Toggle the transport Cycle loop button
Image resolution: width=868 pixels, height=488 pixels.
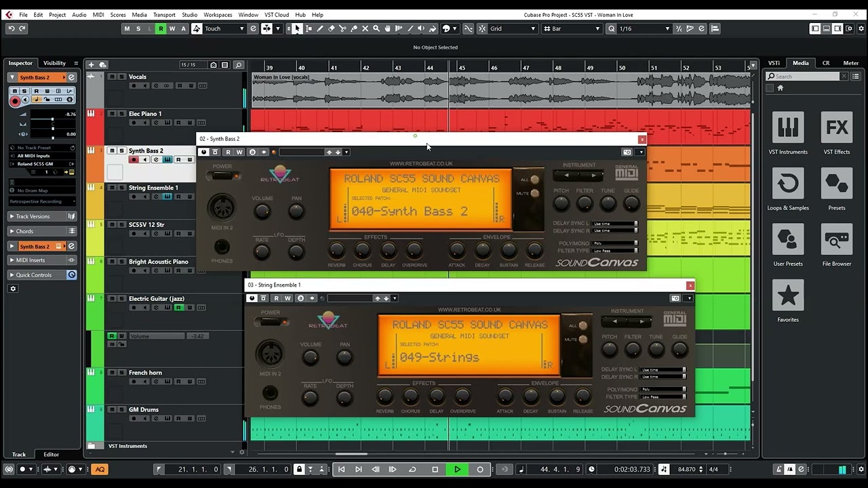(x=412, y=469)
